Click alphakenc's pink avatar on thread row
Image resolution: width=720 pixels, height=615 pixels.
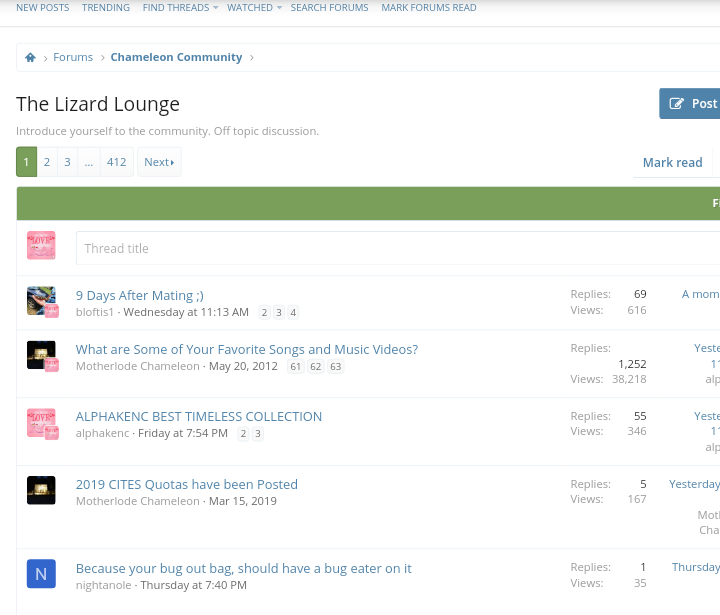[41, 423]
